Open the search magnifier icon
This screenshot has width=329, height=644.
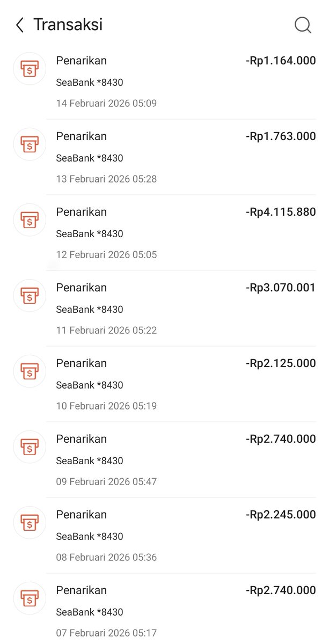(x=303, y=25)
